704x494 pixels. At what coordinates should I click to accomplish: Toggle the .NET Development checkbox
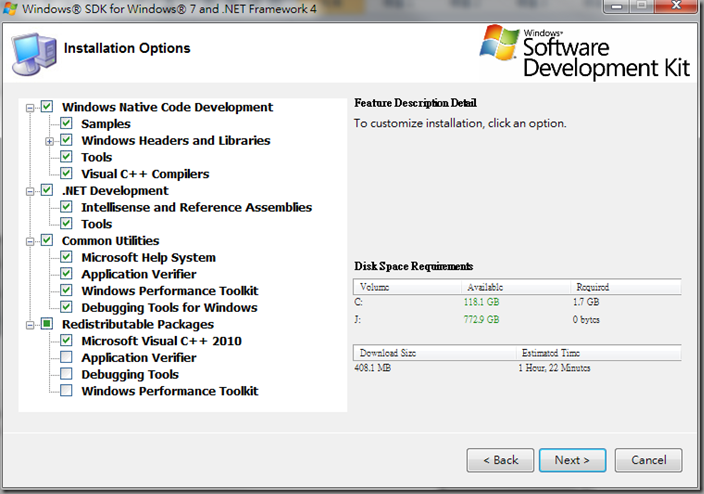tap(47, 190)
